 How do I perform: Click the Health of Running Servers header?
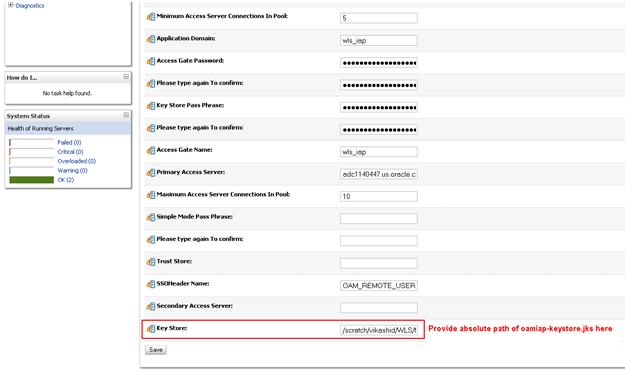tap(68, 128)
